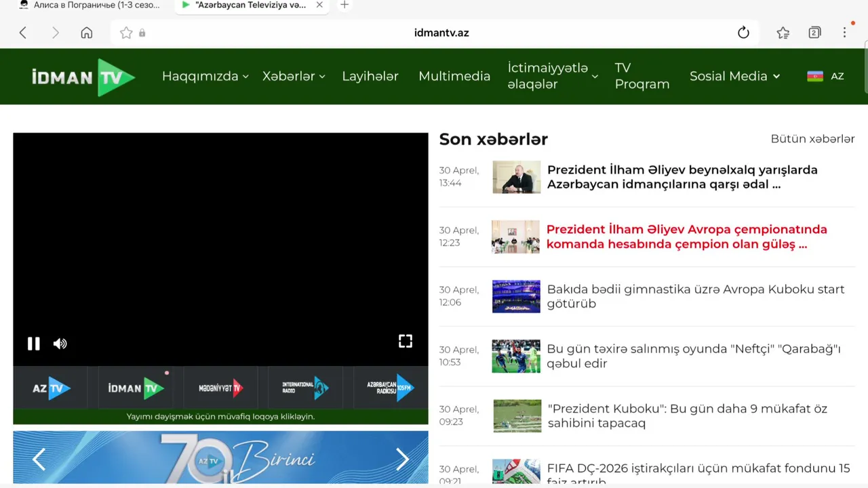868x488 pixels.
Task: Click the 12:23 news thumbnail
Action: pyautogui.click(x=517, y=237)
